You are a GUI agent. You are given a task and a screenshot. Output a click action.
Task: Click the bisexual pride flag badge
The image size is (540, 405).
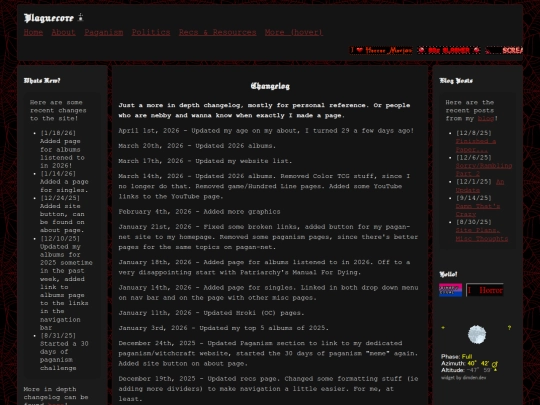point(450,290)
